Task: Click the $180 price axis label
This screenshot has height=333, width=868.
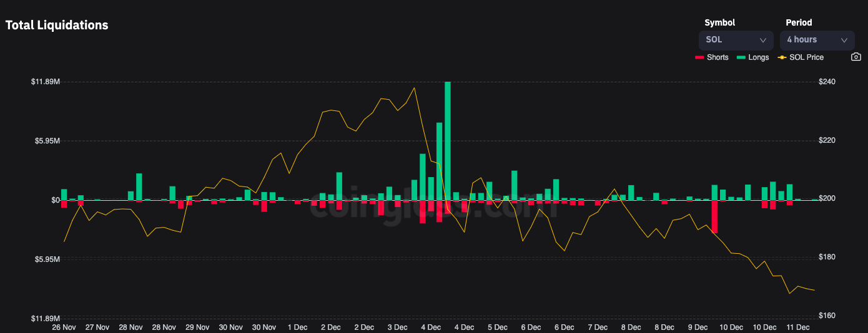Action: (827, 258)
